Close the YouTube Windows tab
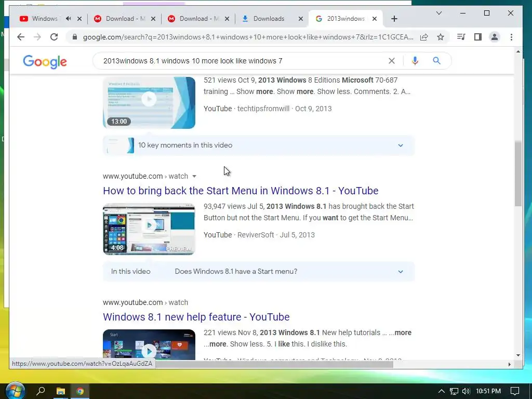This screenshot has width=532, height=399. tap(79, 19)
